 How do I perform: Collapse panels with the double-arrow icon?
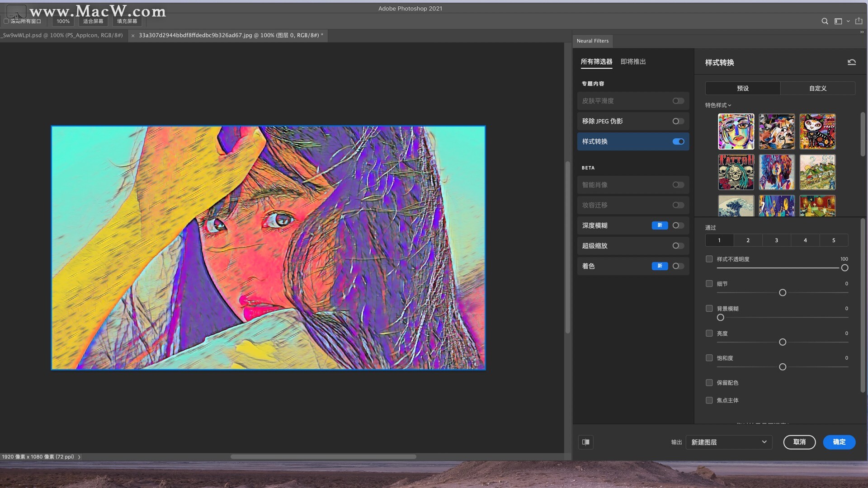click(x=862, y=32)
